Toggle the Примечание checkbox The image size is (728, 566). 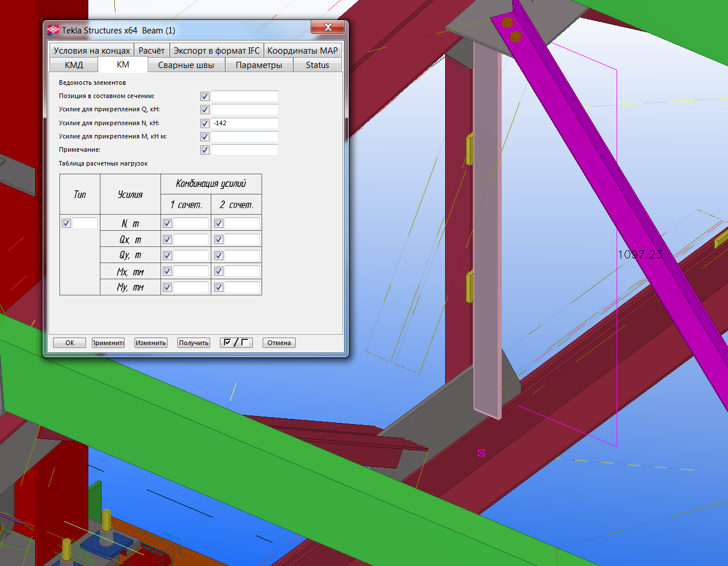(204, 150)
